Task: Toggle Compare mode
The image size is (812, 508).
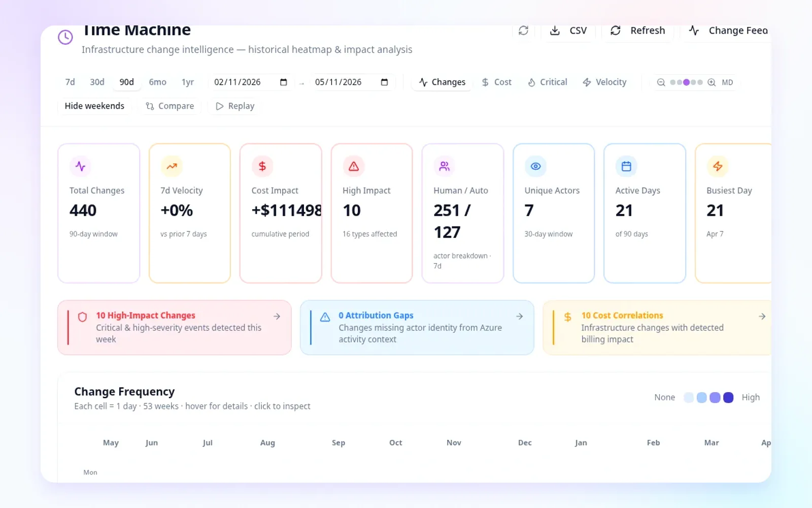Action: (x=170, y=106)
